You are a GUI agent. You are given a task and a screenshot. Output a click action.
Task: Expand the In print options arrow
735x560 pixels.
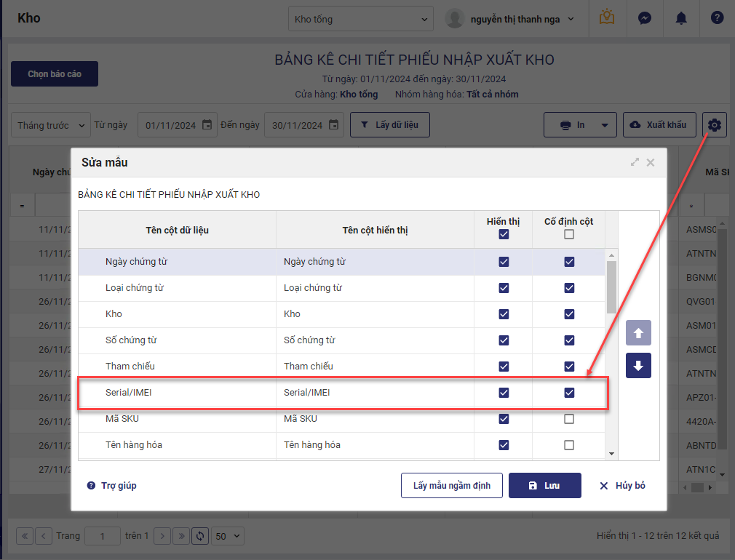point(605,125)
